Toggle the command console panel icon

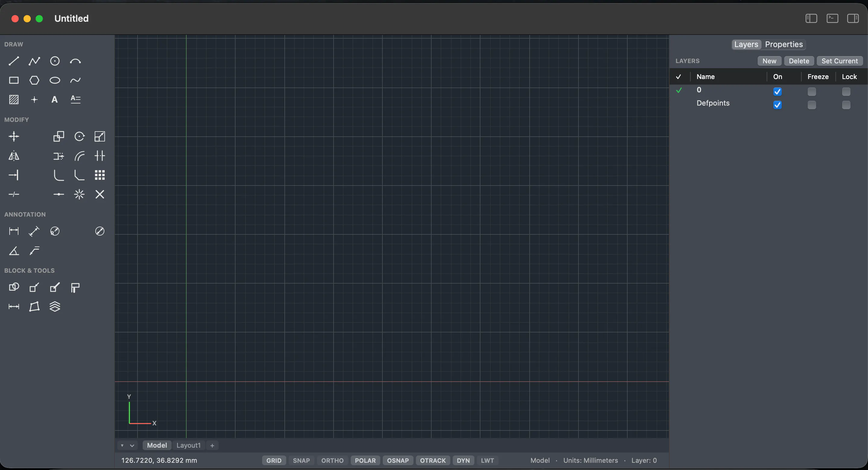832,18
